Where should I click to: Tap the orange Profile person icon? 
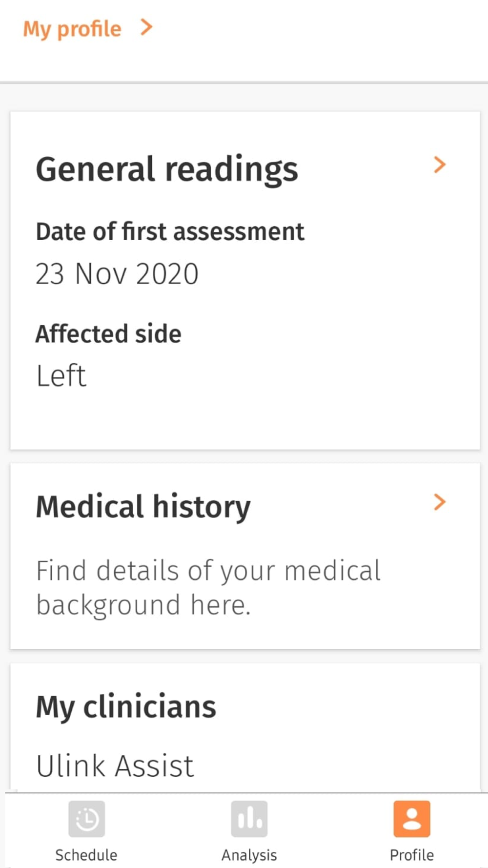412,819
